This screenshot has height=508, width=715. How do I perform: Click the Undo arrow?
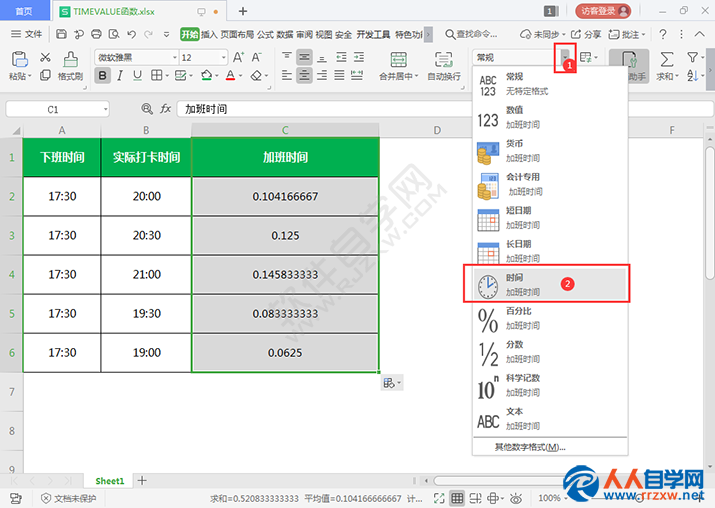(x=131, y=34)
